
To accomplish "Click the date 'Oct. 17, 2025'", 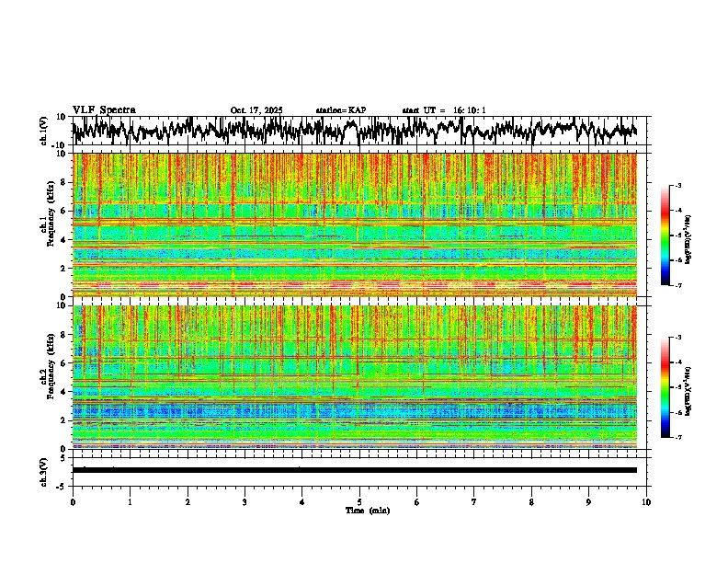I will pos(256,110).
